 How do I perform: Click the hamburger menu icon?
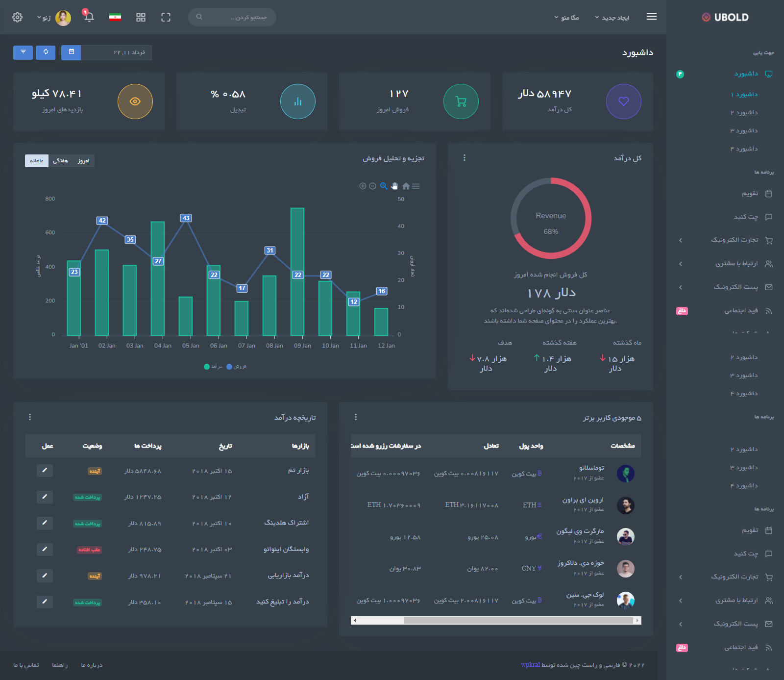(x=651, y=17)
